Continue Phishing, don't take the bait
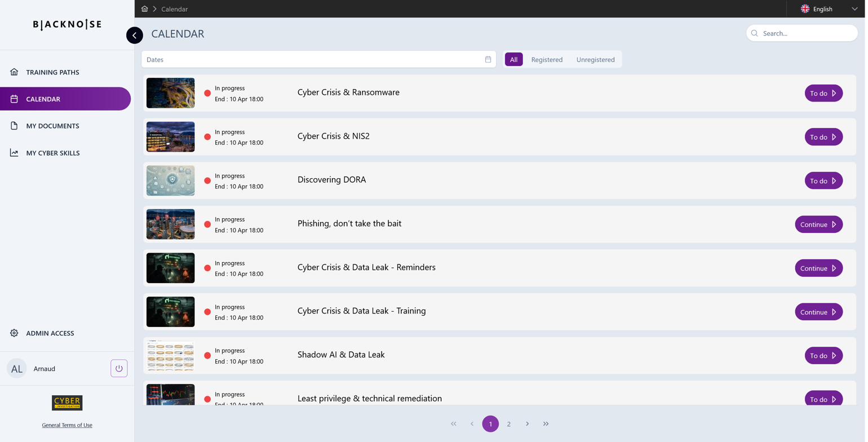Viewport: 868px width, 442px height. (819, 224)
